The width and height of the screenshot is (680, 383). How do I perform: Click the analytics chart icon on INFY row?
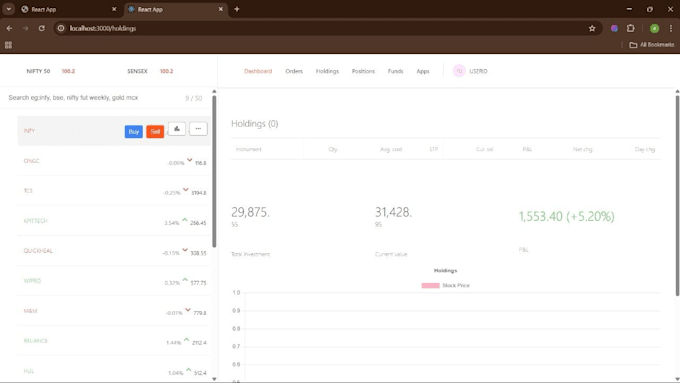(x=177, y=129)
